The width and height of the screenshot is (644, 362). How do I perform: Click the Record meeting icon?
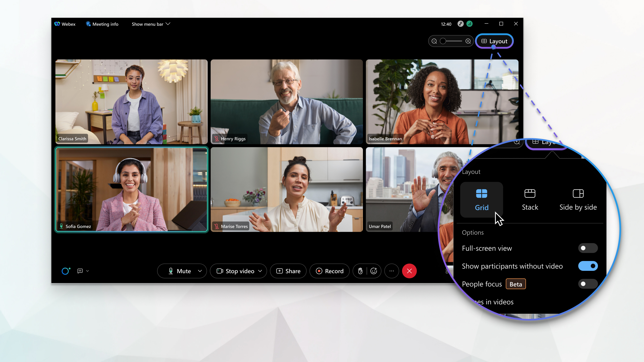coord(330,271)
